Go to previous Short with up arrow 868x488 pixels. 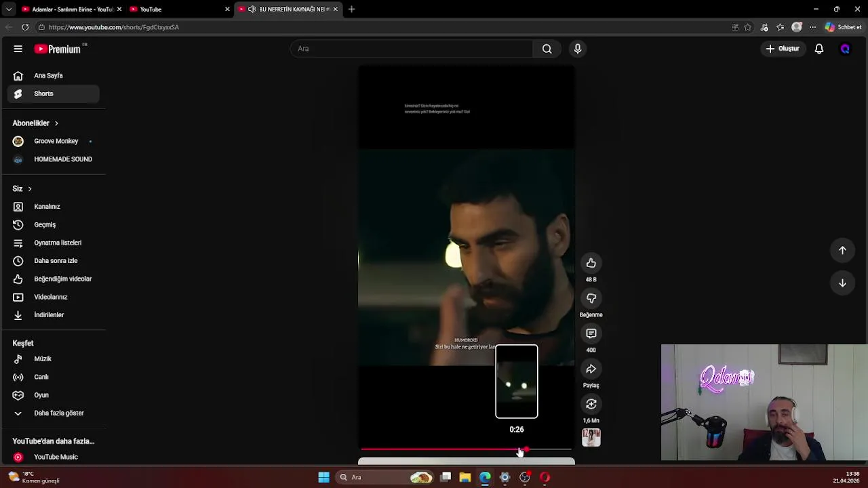pos(842,250)
